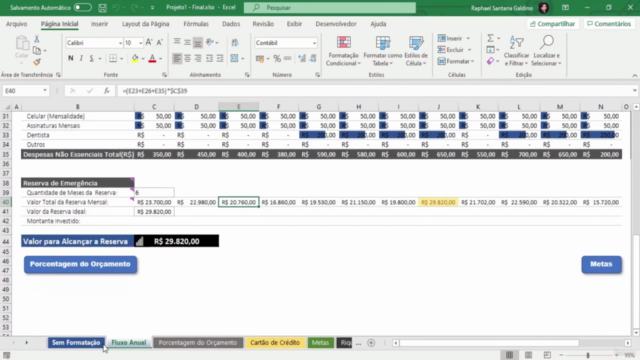Switch to Page Layout view icon

(x=528, y=355)
